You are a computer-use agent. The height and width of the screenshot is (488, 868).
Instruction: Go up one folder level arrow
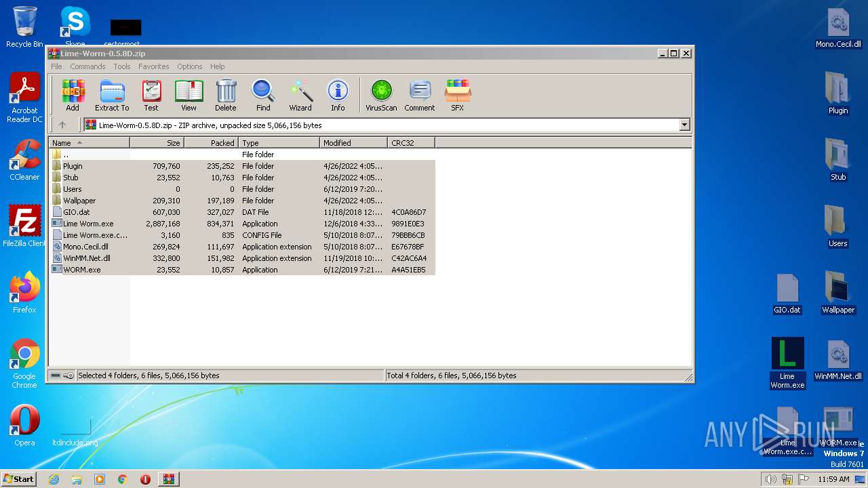pos(62,125)
